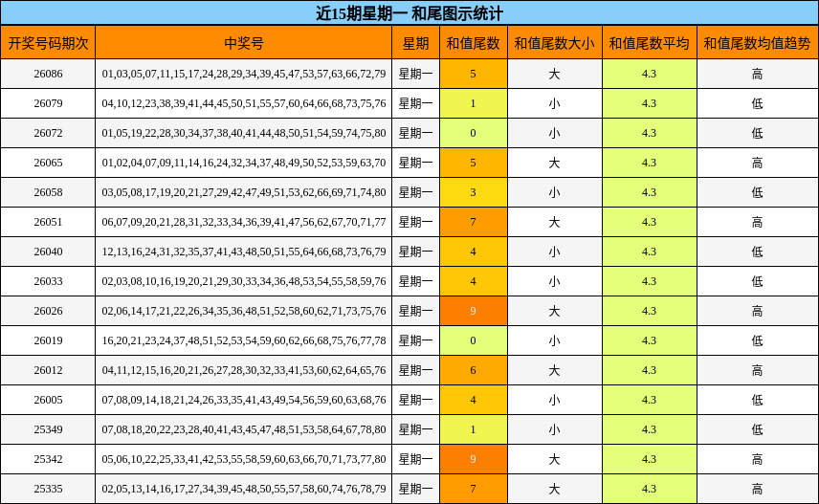Click the 和值尾数平均 column header
The image size is (819, 504).
pos(650,43)
